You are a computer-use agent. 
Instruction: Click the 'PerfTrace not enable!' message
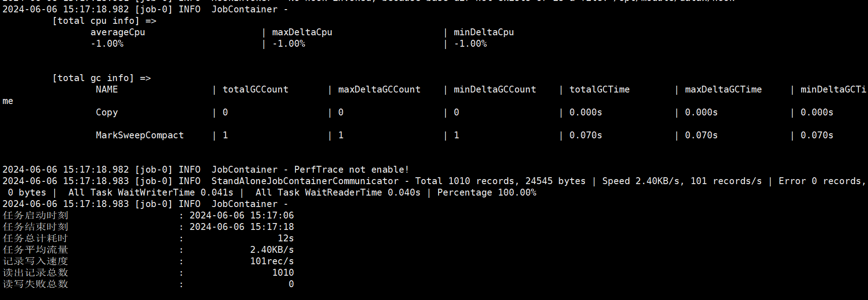351,169
